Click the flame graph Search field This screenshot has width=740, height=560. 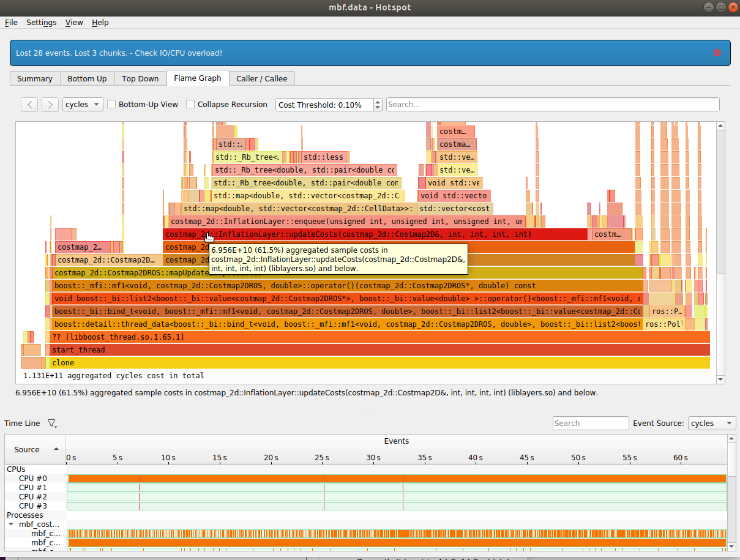click(553, 104)
